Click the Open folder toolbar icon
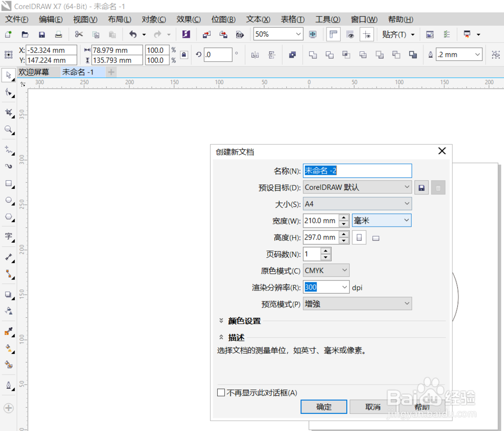Viewport: 504px width, 431px height. (25, 34)
